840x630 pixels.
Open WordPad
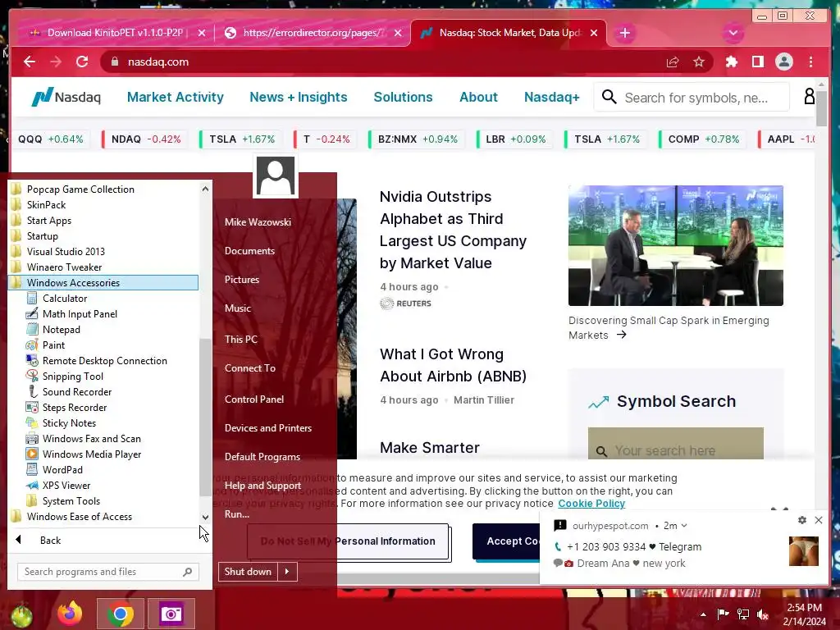pos(62,469)
